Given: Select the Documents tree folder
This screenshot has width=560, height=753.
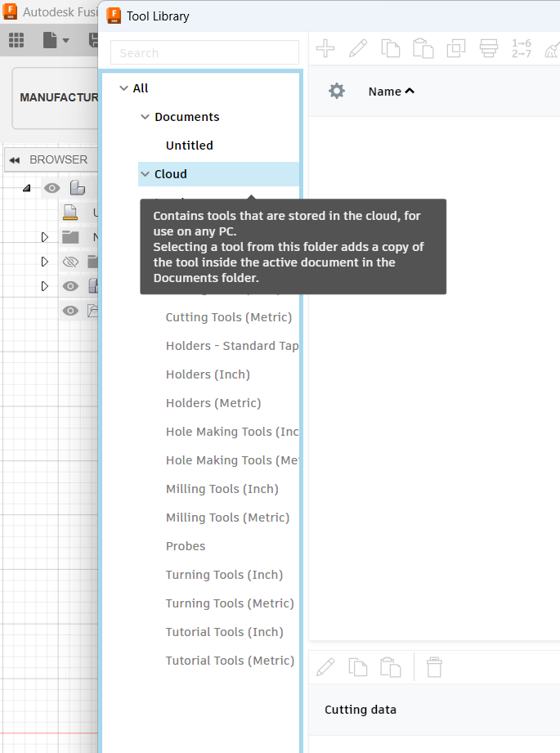Looking at the screenshot, I should point(187,117).
